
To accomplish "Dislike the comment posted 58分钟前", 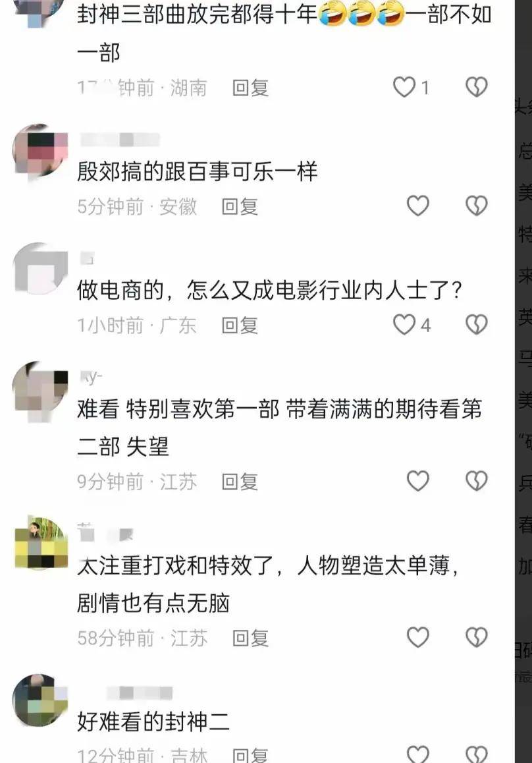I will pos(476,637).
